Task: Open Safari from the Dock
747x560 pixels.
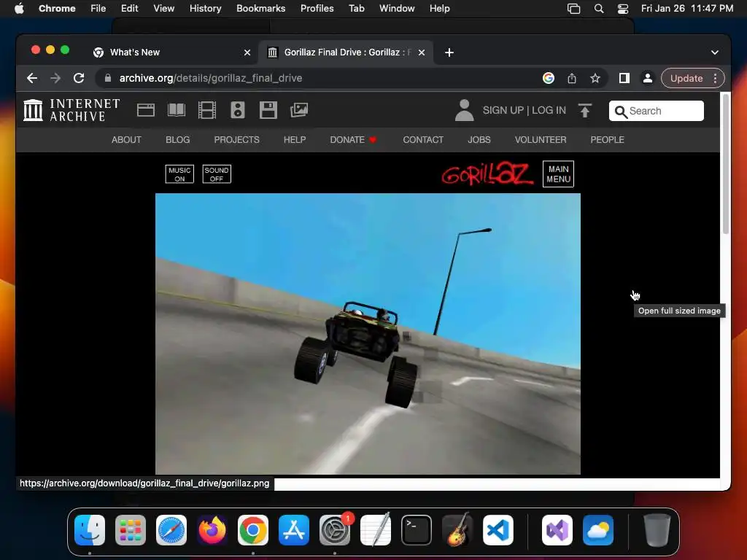Action: point(171,530)
